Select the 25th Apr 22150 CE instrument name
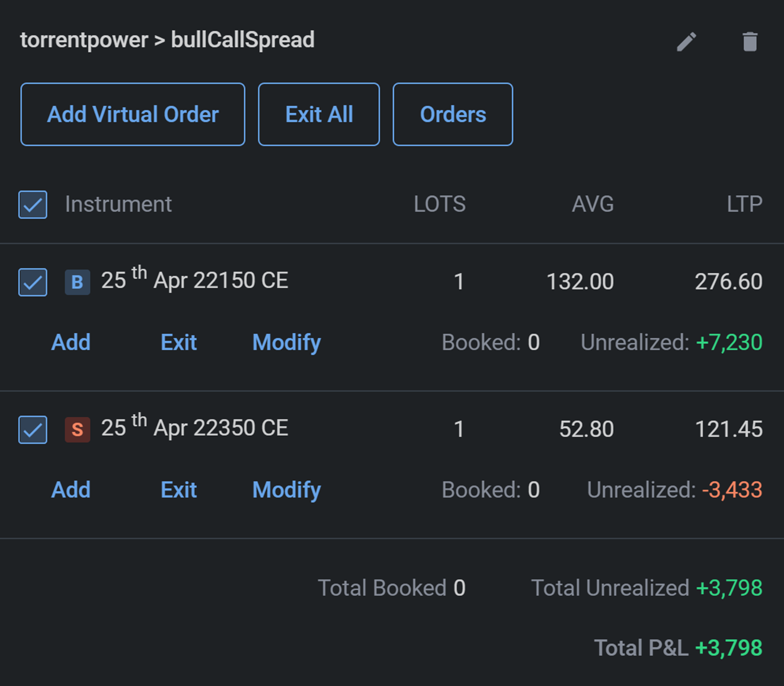The width and height of the screenshot is (784, 686). [194, 279]
